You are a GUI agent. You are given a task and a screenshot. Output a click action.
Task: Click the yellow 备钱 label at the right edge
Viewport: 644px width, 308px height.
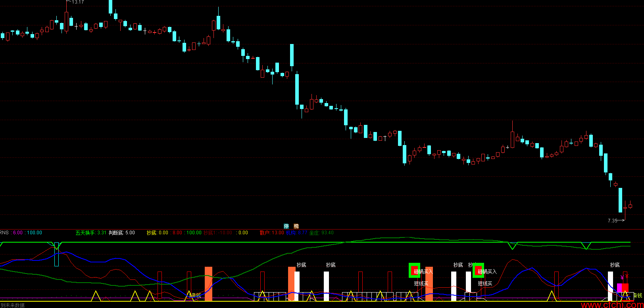pyautogui.click(x=638, y=296)
